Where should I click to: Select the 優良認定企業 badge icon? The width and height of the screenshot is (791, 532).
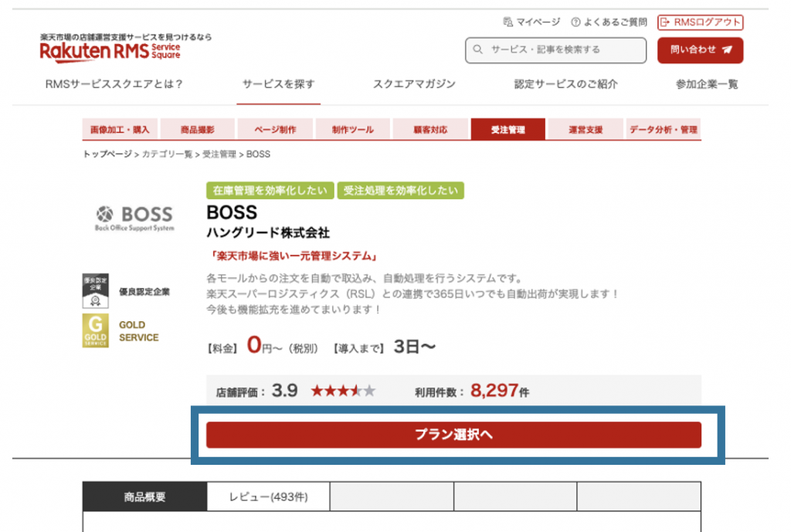pos(94,290)
